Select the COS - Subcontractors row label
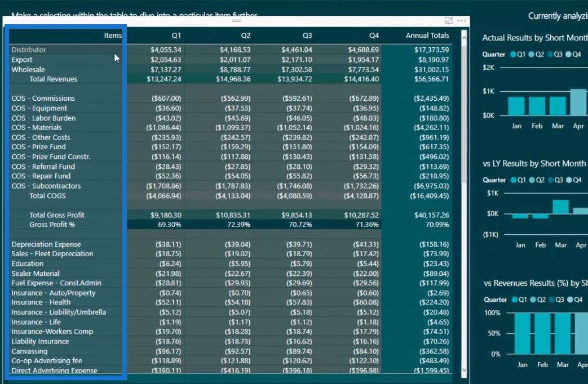 (x=46, y=186)
